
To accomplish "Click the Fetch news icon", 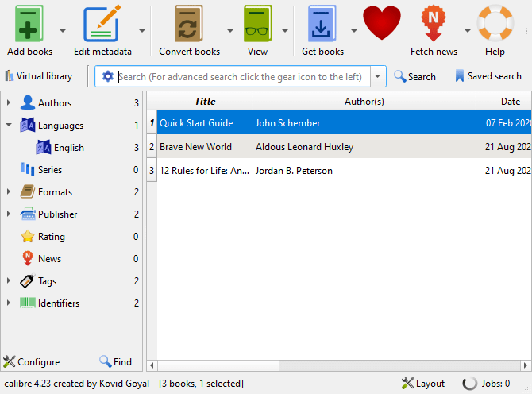I will pos(434,23).
